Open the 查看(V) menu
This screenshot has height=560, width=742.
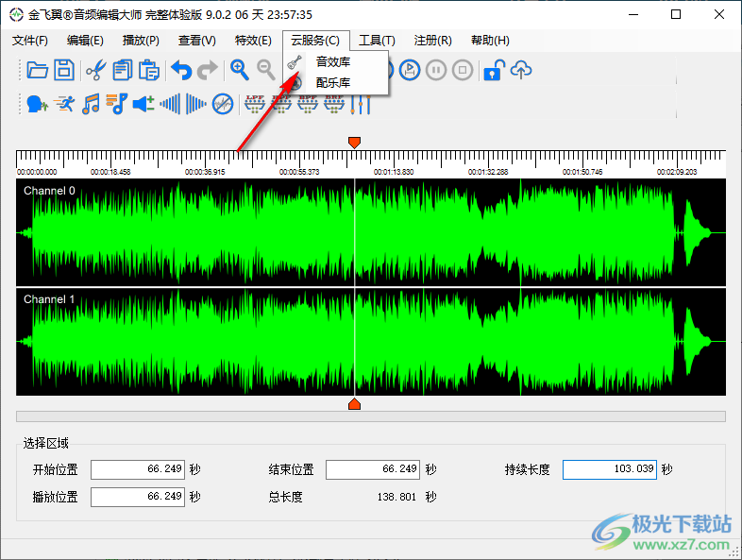[197, 41]
